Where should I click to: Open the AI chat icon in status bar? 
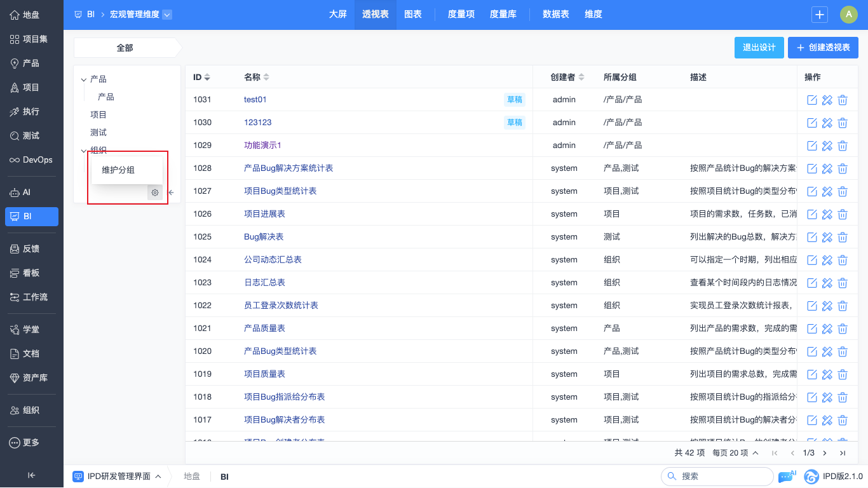pyautogui.click(x=785, y=477)
